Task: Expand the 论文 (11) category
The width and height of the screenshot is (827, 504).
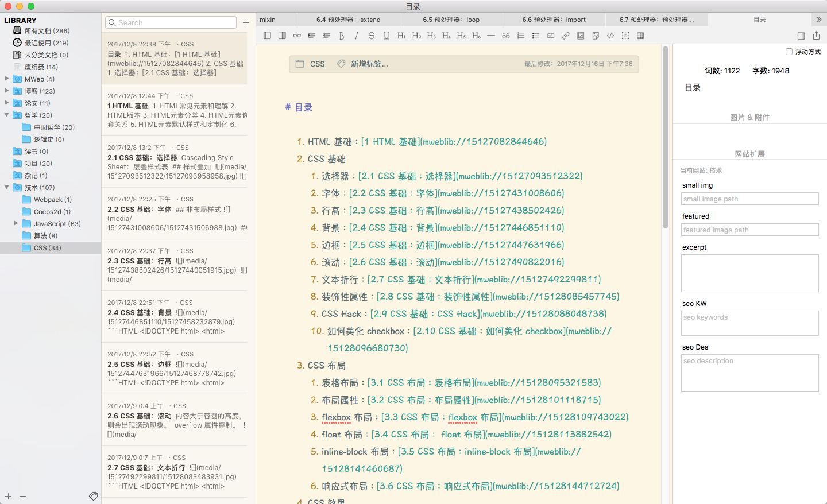Action: pos(7,103)
